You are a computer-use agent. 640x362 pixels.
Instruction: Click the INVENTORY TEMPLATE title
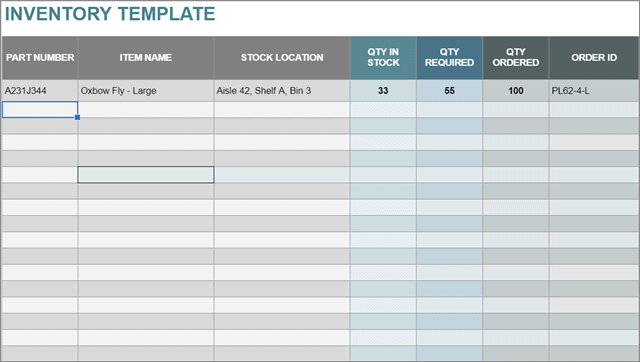point(110,14)
